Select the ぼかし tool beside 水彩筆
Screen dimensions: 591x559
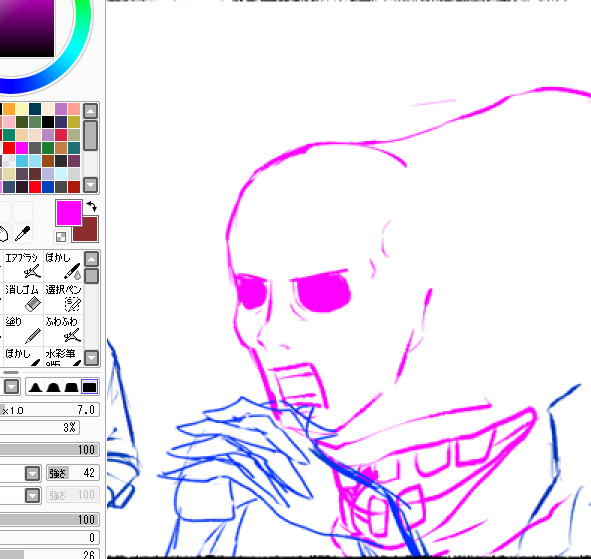(x=23, y=356)
